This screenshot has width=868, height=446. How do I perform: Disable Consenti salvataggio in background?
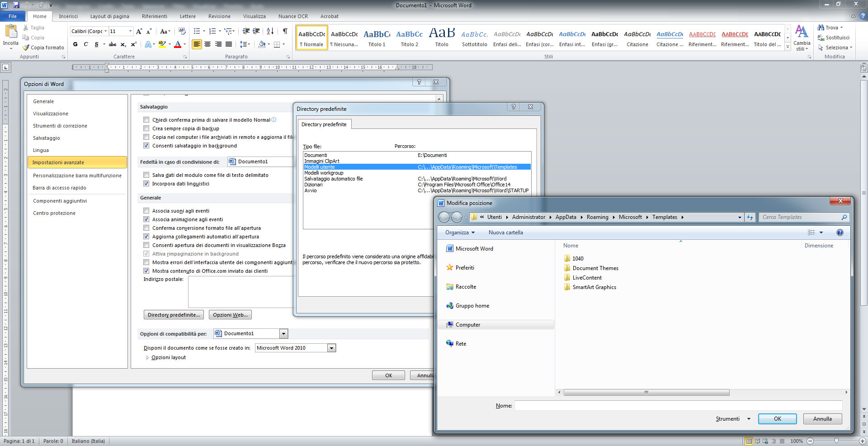[146, 146]
